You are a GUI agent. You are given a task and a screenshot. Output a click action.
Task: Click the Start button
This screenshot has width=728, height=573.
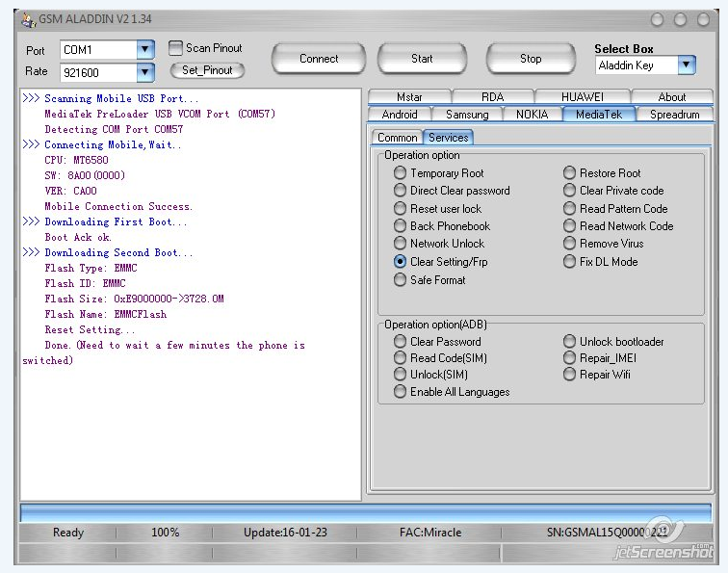[x=422, y=59]
